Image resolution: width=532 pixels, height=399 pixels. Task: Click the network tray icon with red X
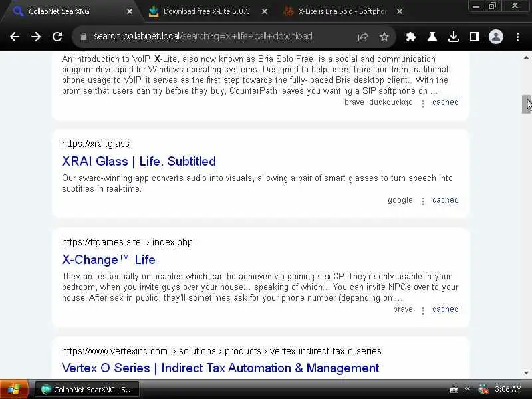point(483,389)
